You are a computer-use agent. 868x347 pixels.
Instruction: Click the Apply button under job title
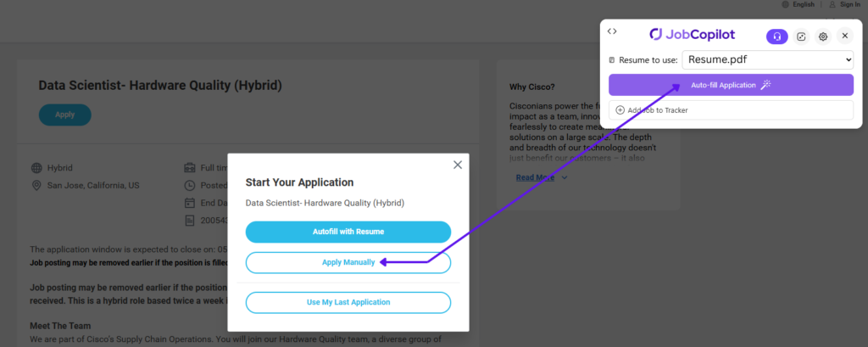pos(65,115)
